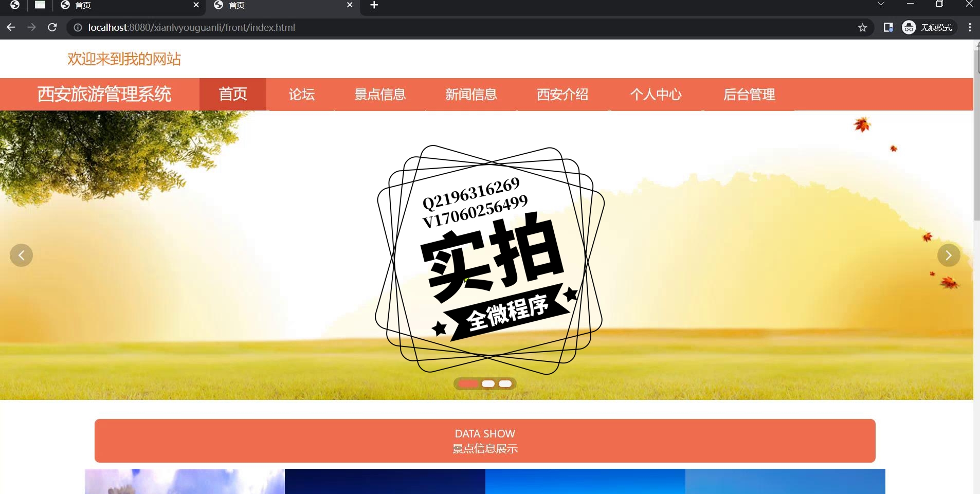The height and width of the screenshot is (494, 980).
Task: Open the browser three-dot menu
Action: point(969,27)
